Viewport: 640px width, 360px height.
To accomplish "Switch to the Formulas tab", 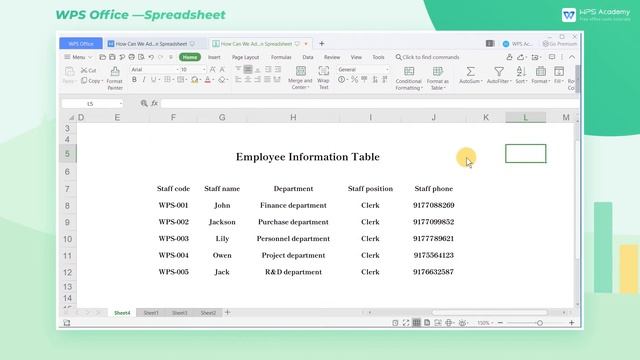I will (x=281, y=57).
